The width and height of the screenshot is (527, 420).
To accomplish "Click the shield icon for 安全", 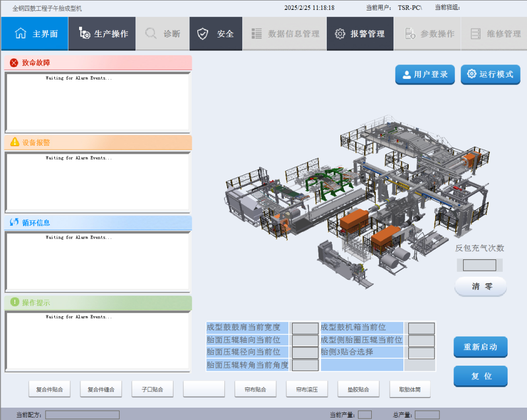I will 203,34.
